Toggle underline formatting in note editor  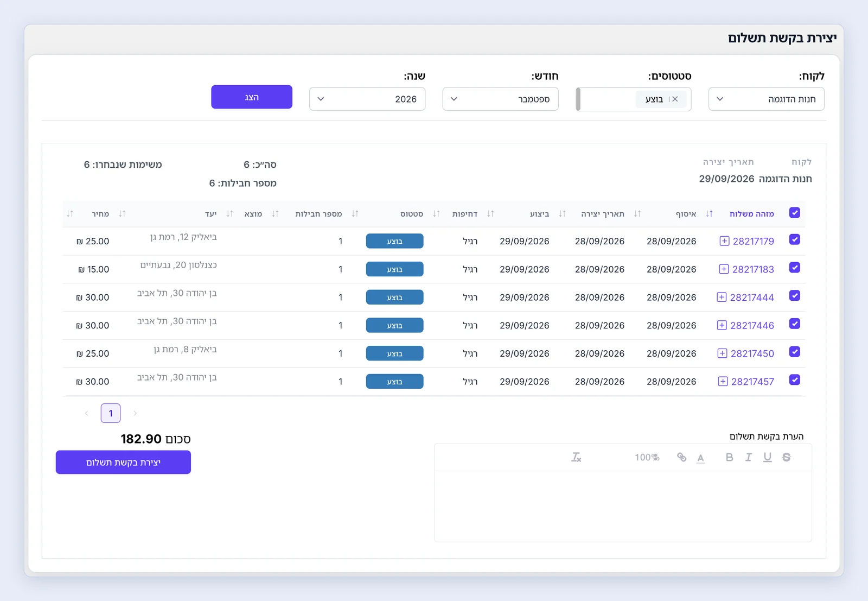[x=767, y=457]
